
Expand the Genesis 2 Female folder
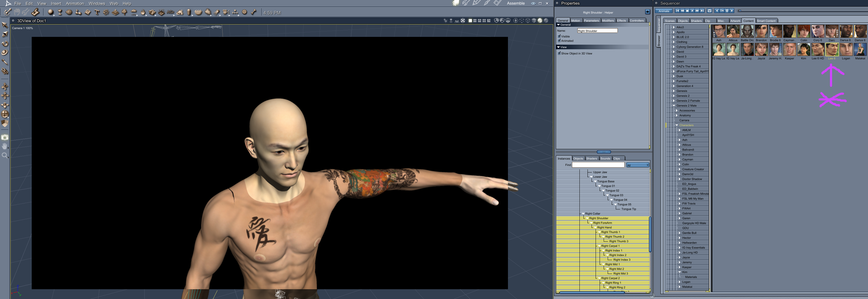(674, 101)
